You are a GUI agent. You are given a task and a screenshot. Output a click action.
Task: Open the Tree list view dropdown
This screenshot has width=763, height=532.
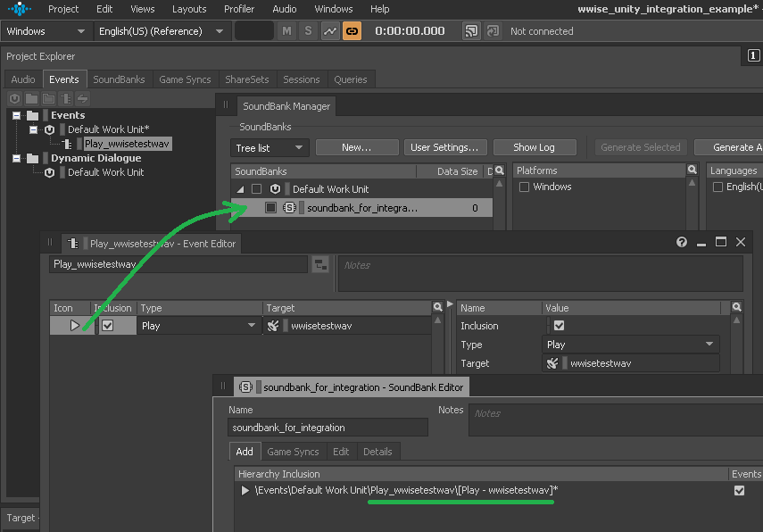click(x=270, y=148)
